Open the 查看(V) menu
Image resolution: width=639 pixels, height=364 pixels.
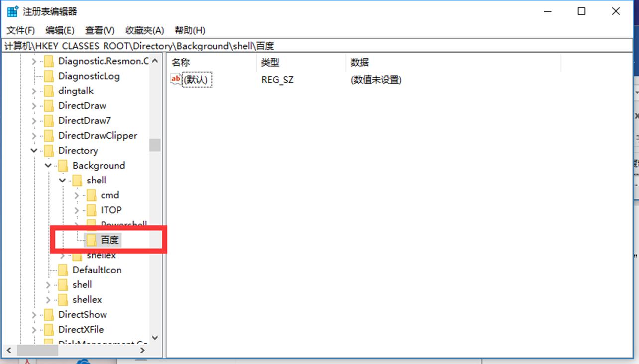point(99,30)
